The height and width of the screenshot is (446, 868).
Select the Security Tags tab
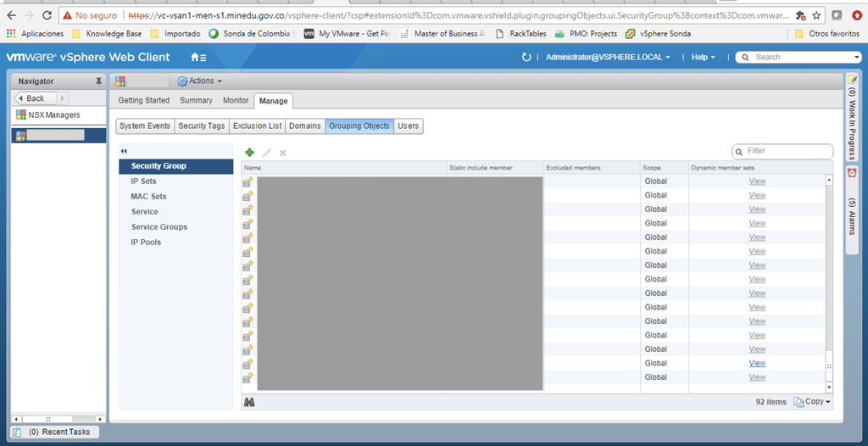[201, 125]
